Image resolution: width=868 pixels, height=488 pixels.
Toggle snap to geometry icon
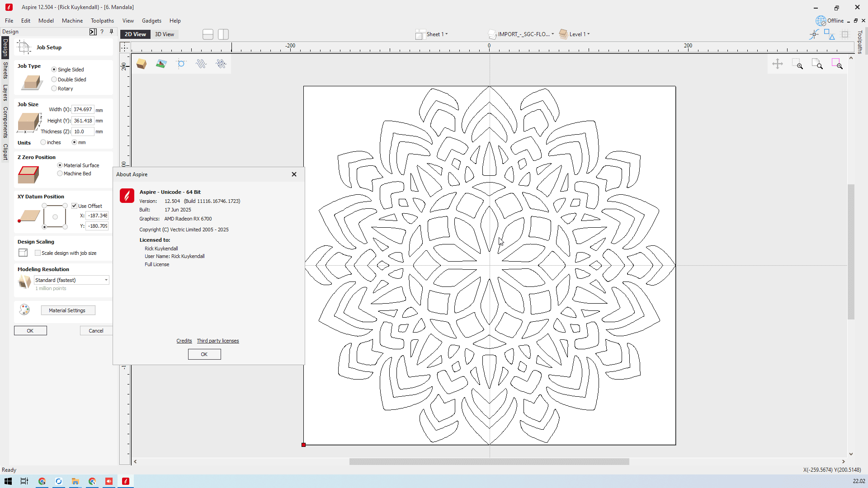coord(814,34)
